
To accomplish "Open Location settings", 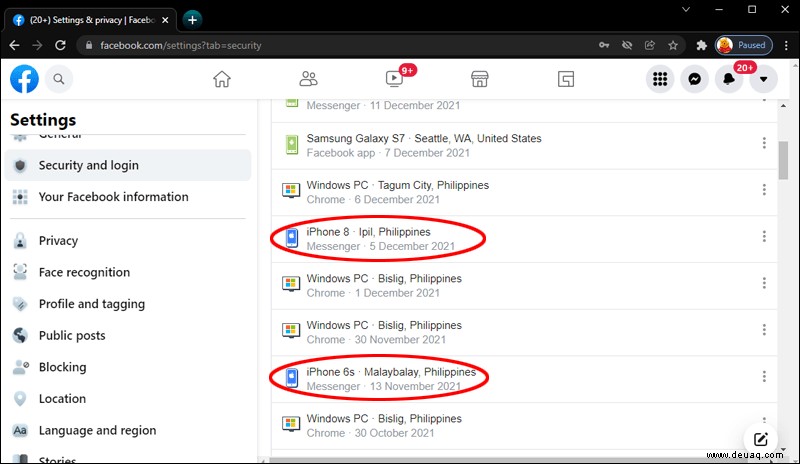I will click(x=128, y=399).
